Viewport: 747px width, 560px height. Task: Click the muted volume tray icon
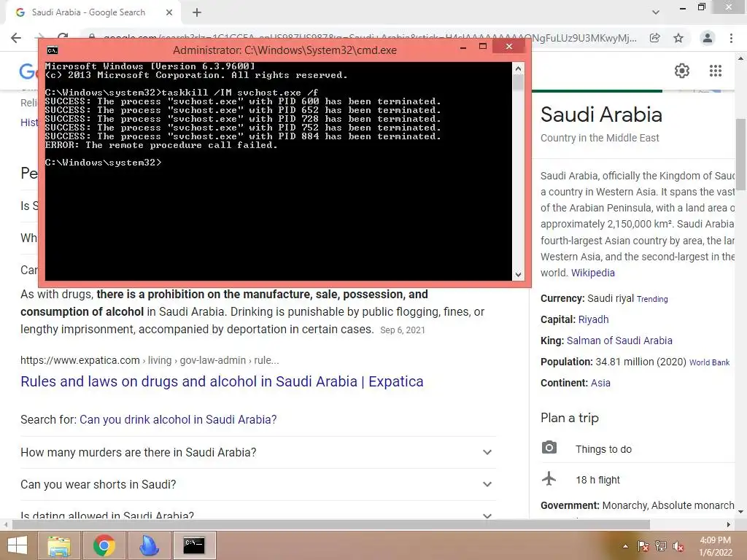(x=678, y=546)
